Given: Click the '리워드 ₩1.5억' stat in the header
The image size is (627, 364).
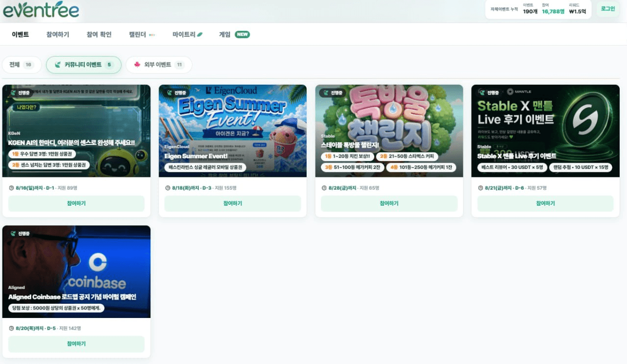Looking at the screenshot, I should [x=578, y=9].
